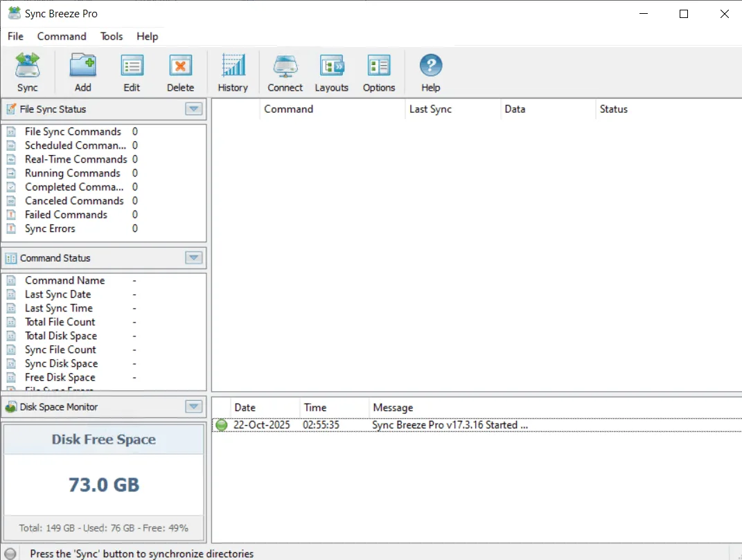The image size is (742, 560).
Task: Click the Total 149 GB usage summary
Action: tap(104, 528)
